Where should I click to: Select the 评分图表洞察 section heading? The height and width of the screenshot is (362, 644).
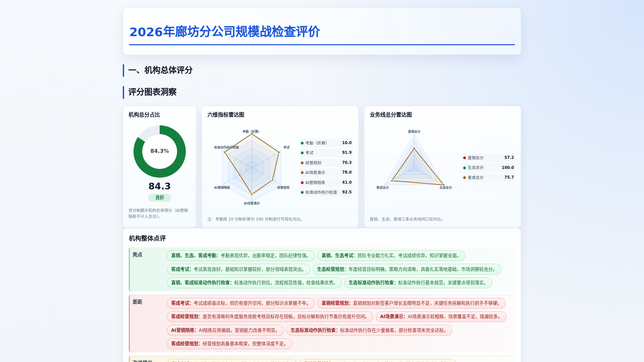coord(152,92)
